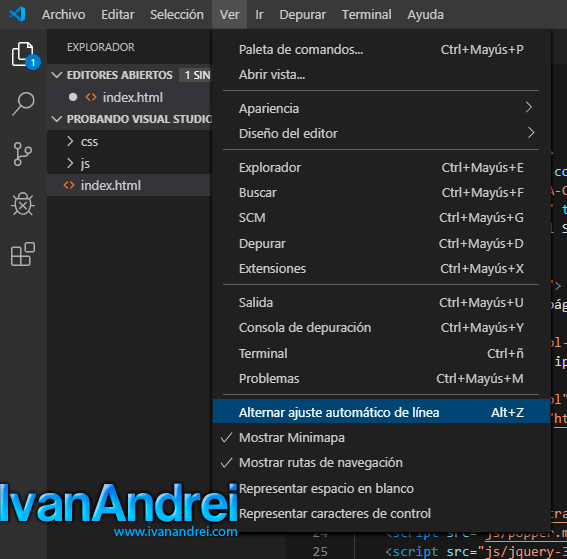Visit www.ivanandrei.com watermark link
This screenshot has width=567, height=559.
coord(175,532)
